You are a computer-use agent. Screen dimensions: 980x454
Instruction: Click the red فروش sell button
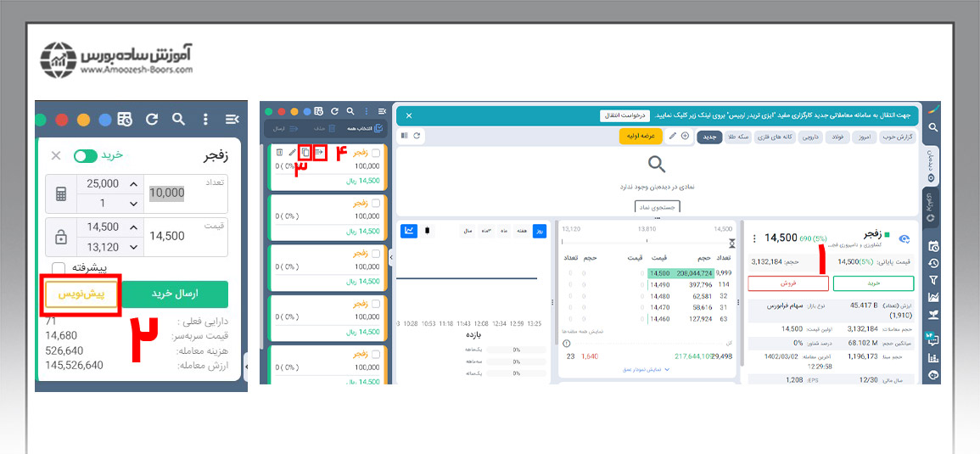tap(788, 283)
